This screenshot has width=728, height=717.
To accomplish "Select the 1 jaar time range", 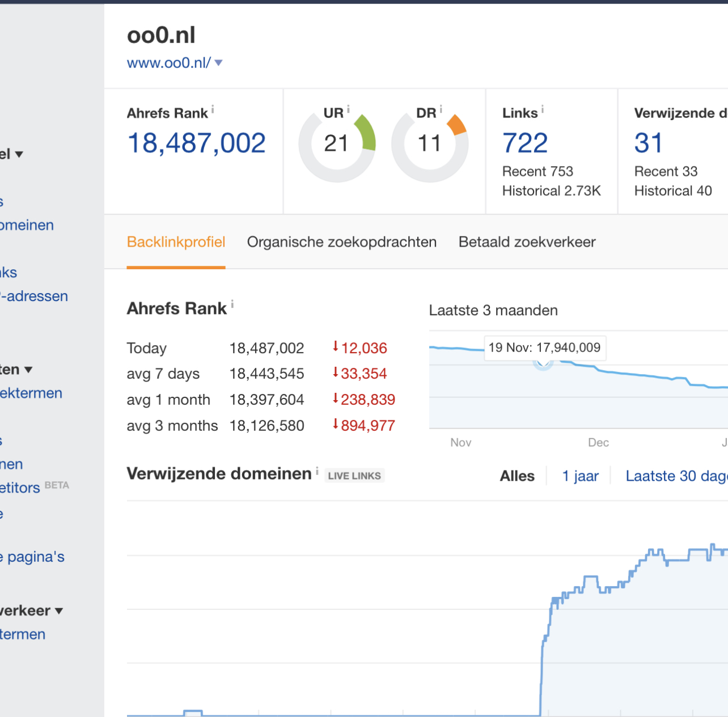I will tap(581, 476).
